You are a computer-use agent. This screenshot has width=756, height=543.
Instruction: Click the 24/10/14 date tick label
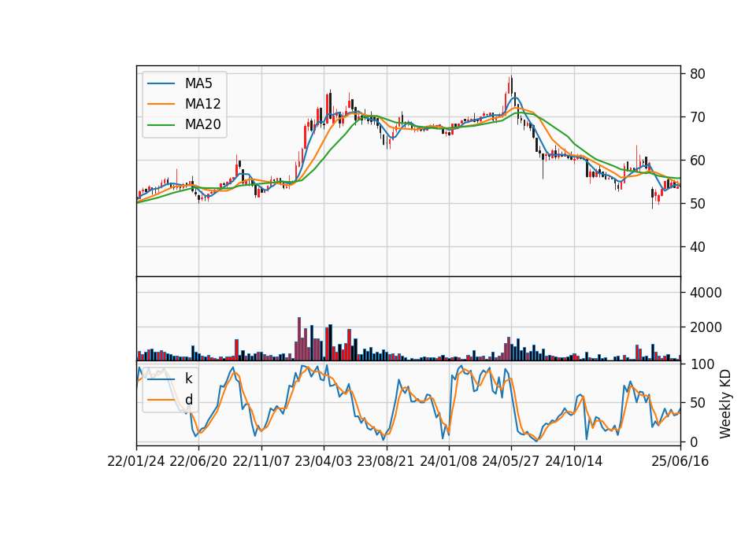click(574, 462)
